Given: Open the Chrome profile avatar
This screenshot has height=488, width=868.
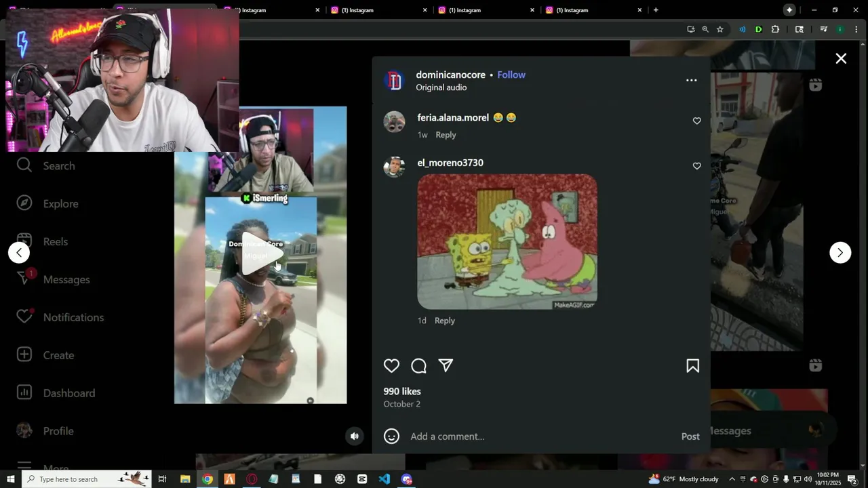Looking at the screenshot, I should pyautogui.click(x=840, y=29).
